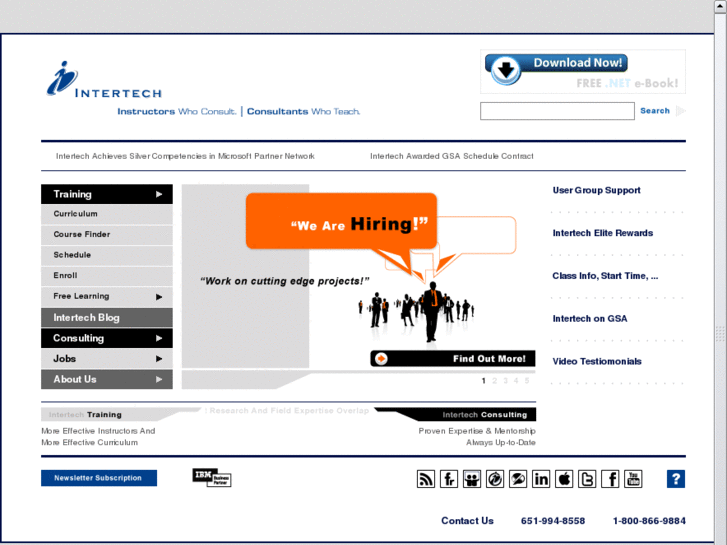The width and height of the screenshot is (727, 545).
Task: Click inside the search input field
Action: tap(557, 111)
